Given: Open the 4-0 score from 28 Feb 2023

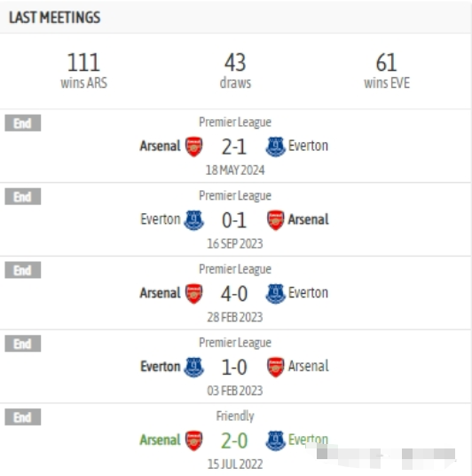Looking at the screenshot, I should click(234, 294).
